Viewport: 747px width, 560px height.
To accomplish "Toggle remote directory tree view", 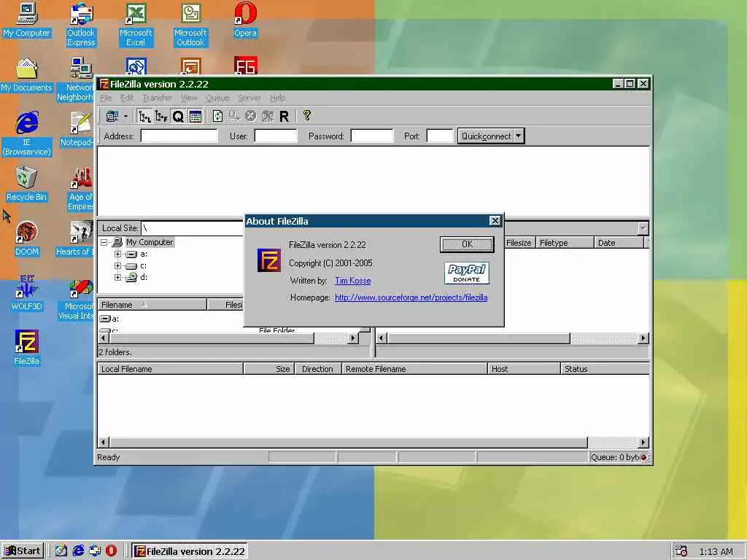I will pos(161,116).
